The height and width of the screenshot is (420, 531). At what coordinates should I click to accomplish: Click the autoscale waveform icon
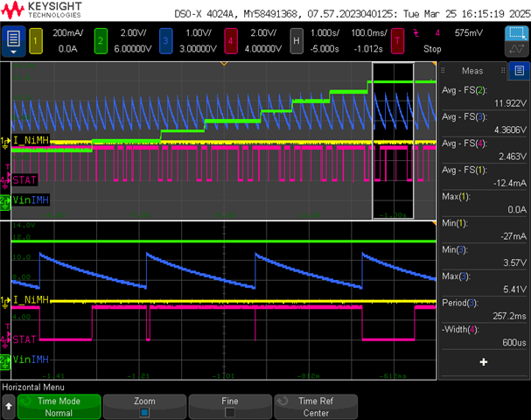516,49
